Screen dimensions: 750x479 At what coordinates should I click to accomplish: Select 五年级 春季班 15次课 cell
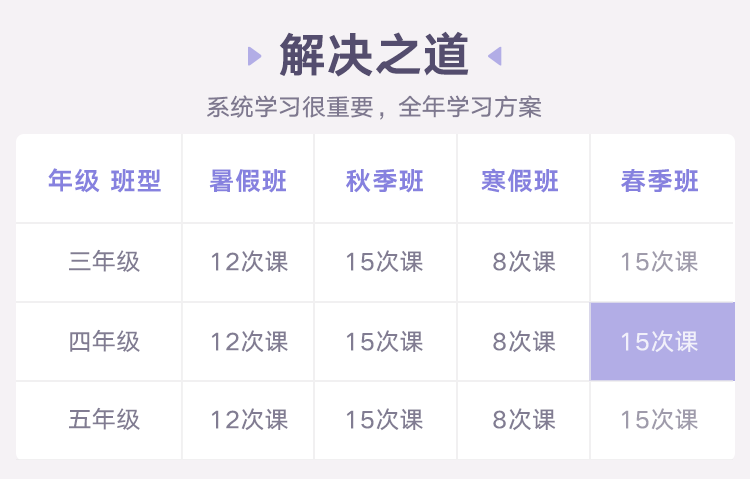coord(662,421)
